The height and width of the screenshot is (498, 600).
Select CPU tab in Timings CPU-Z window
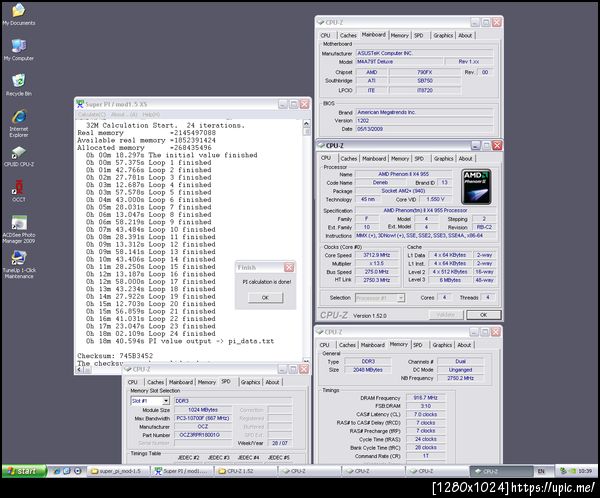coord(324,345)
